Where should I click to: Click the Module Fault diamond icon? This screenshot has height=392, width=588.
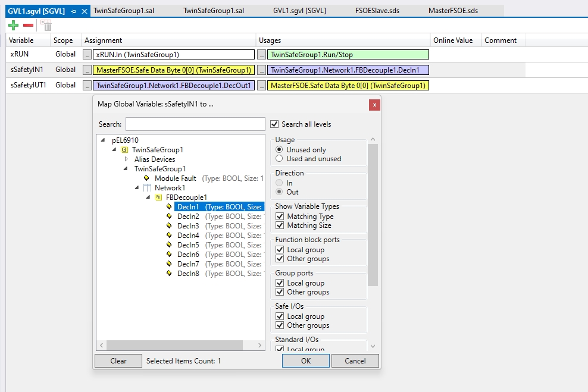pyautogui.click(x=147, y=178)
